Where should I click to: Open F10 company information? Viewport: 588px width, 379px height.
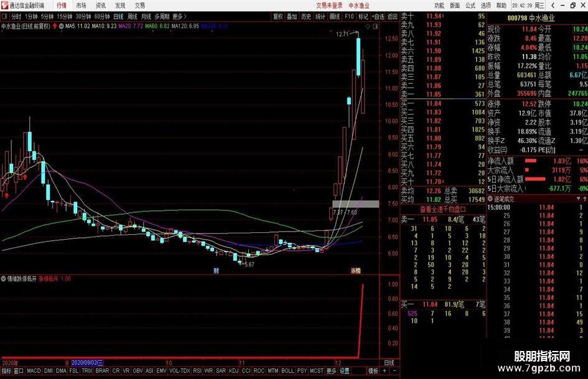pyautogui.click(x=349, y=17)
